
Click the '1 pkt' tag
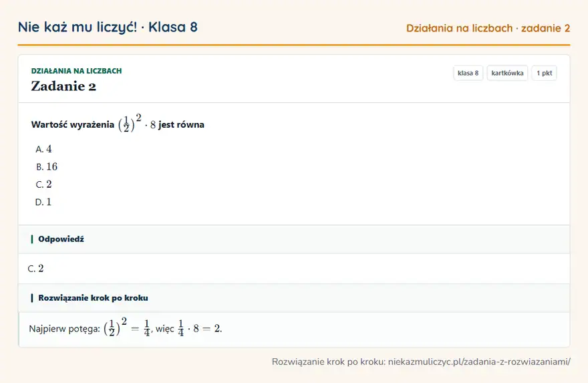tap(544, 73)
